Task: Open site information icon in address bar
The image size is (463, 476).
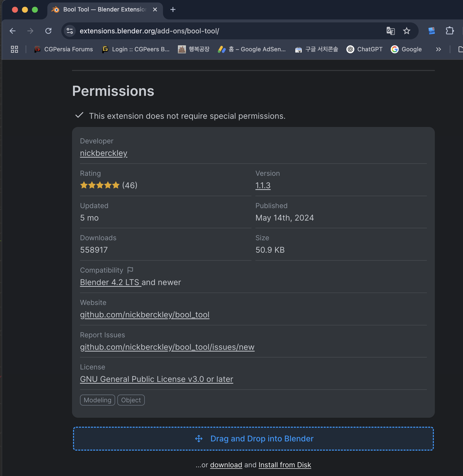Action: pos(70,31)
